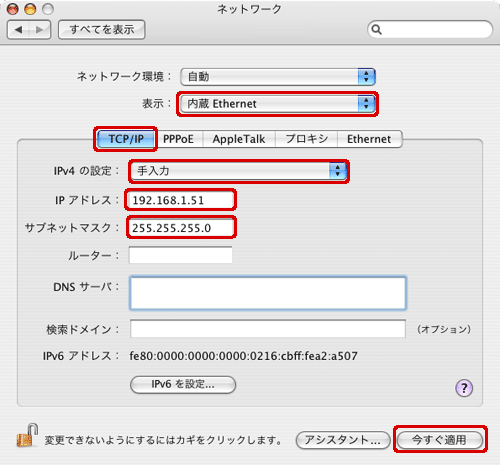Open the IPv4 の設定 dropdown
The width and height of the screenshot is (500, 465).
pos(239,171)
